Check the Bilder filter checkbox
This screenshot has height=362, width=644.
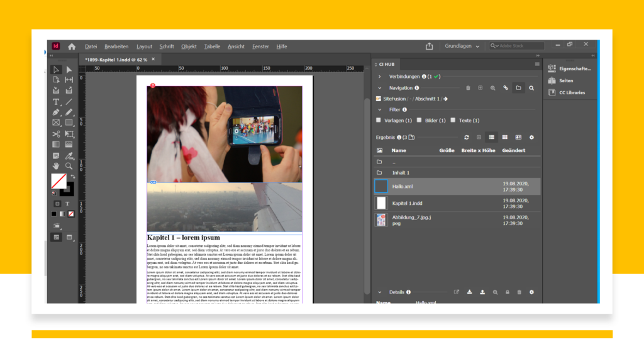[419, 120]
